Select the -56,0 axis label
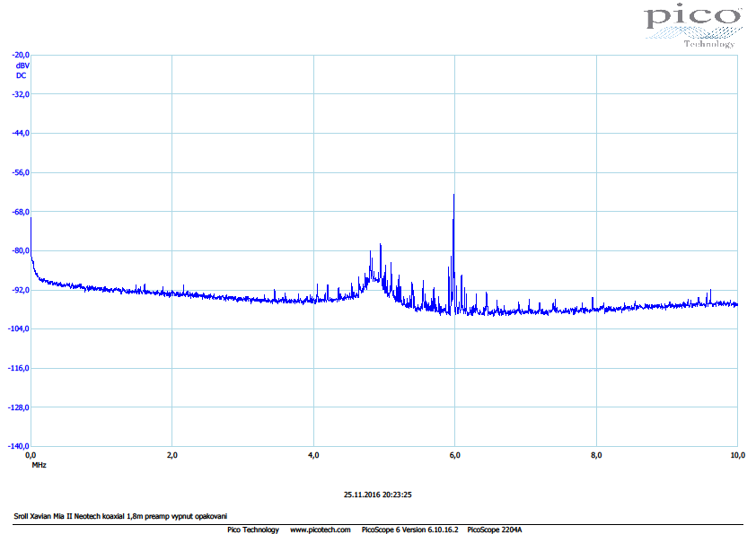The image size is (756, 534). pos(21,172)
